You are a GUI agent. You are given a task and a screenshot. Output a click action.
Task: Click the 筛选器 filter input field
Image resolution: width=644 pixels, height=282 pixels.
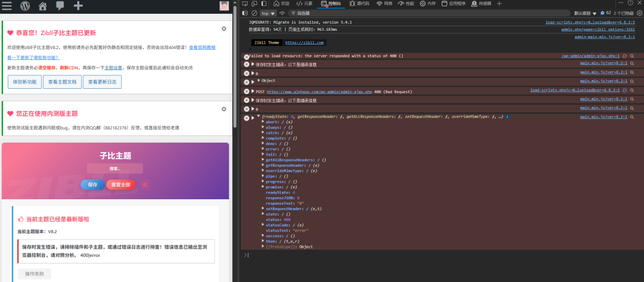pyautogui.click(x=317, y=13)
